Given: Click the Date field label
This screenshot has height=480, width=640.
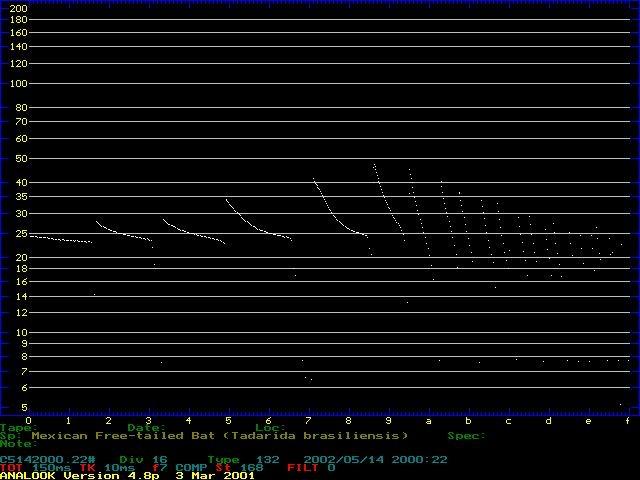Looking at the screenshot, I should tap(146, 428).
